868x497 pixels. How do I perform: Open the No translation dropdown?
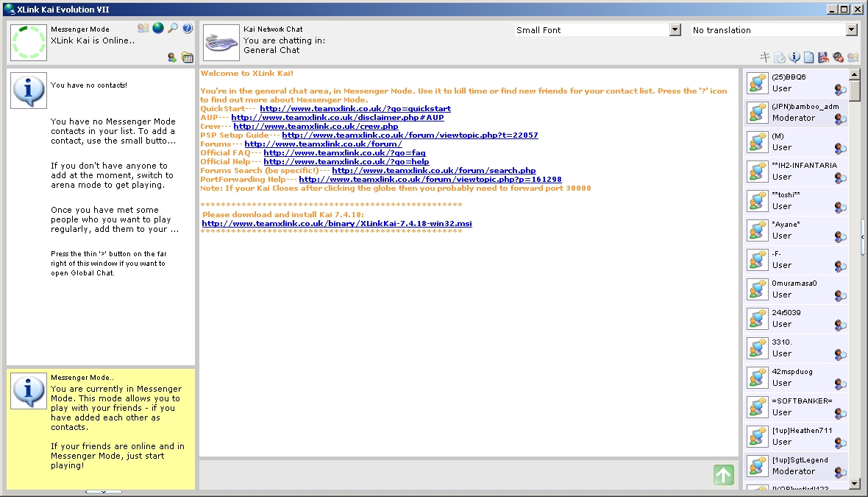(x=851, y=30)
